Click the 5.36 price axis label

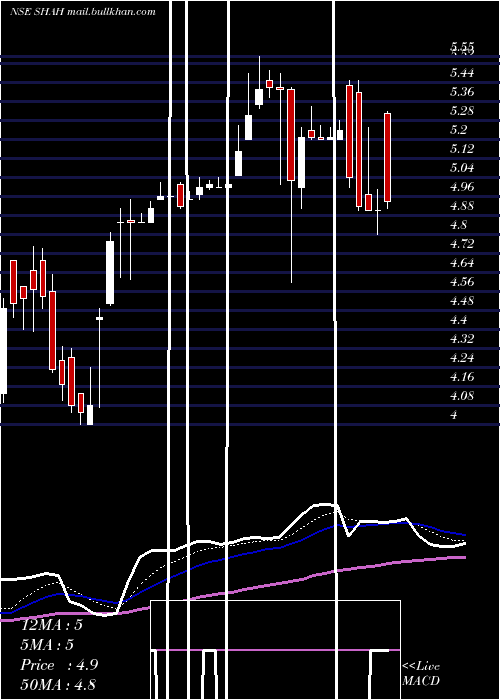tap(462, 92)
